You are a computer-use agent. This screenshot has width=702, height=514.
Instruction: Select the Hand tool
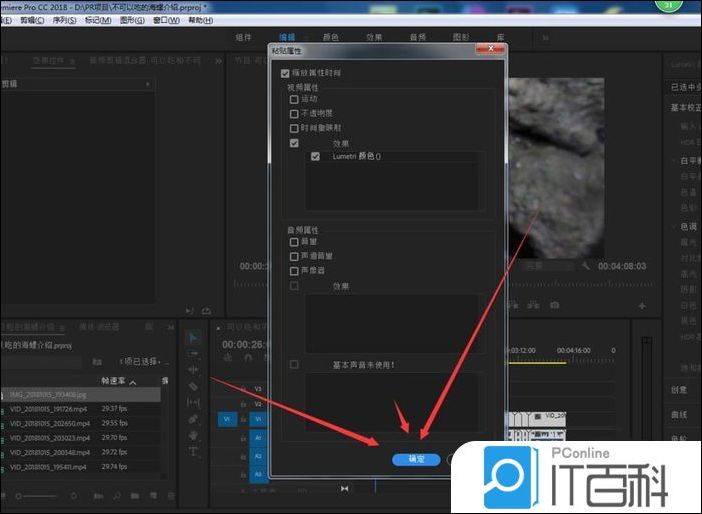coord(194,435)
